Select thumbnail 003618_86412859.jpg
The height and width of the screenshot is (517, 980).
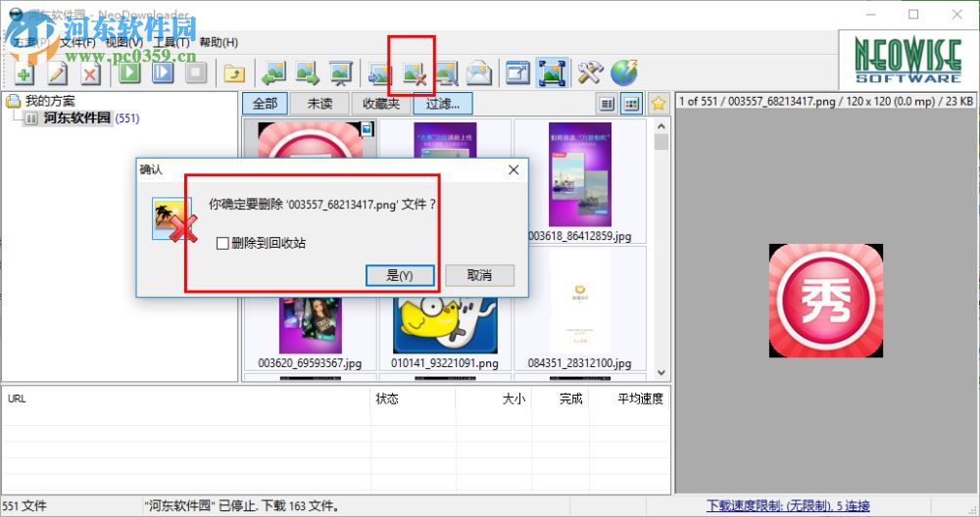point(579,181)
